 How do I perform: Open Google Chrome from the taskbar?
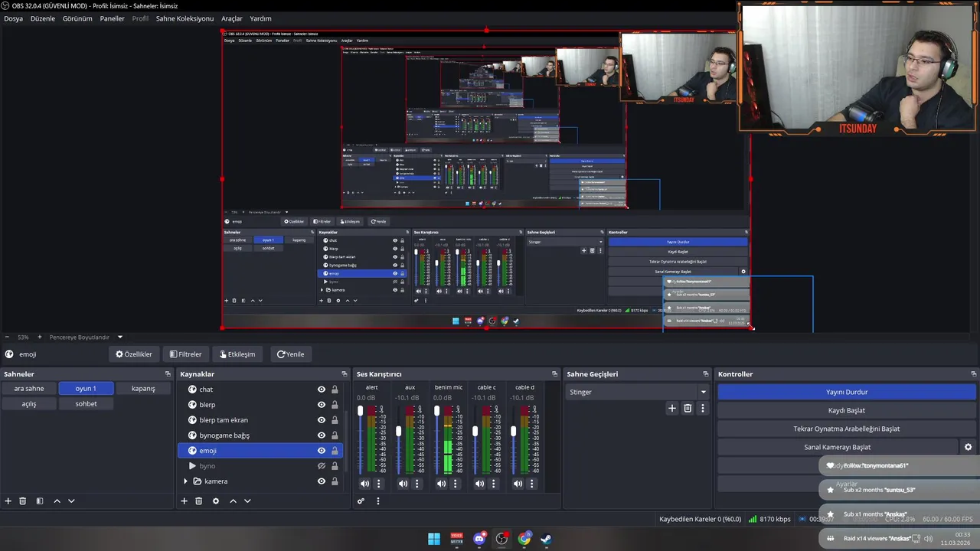[524, 539]
